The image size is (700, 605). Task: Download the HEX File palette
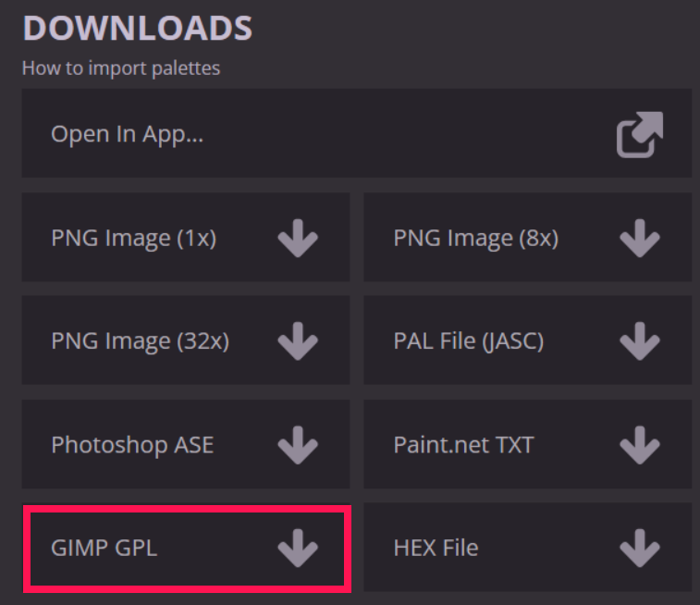(528, 548)
